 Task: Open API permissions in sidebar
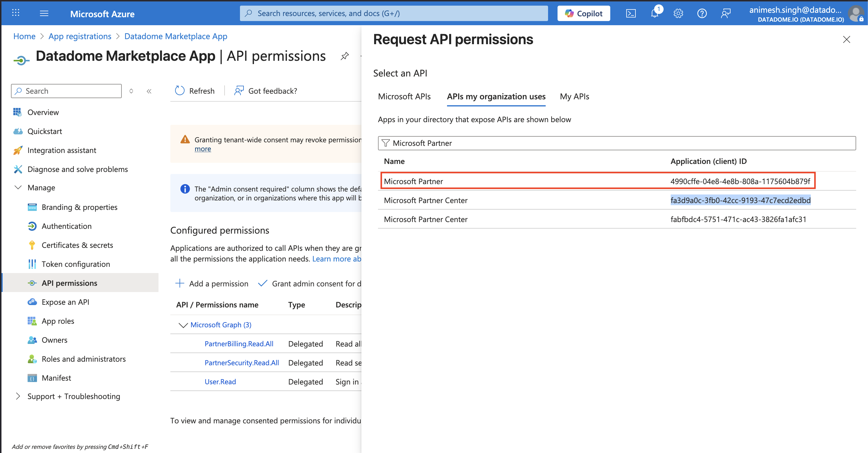point(80,283)
